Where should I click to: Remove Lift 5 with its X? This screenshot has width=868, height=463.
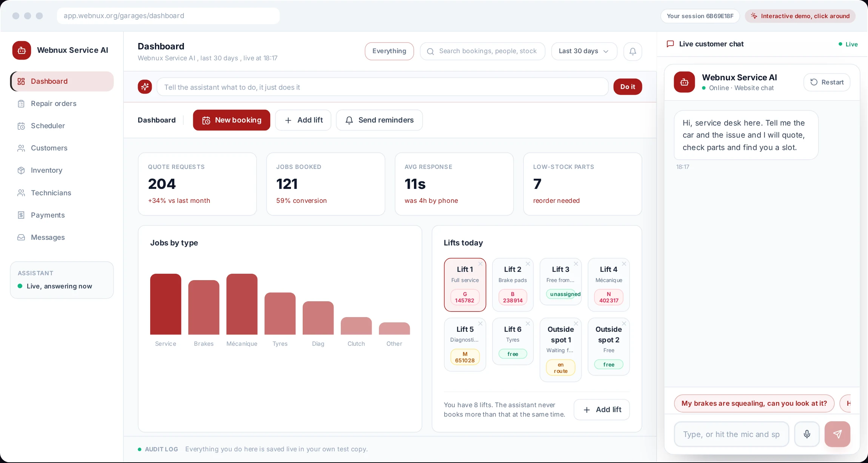tap(480, 323)
